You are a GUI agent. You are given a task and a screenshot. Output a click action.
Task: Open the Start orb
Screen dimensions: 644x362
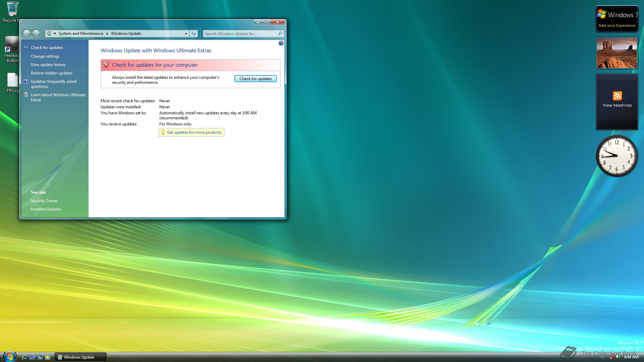9,357
